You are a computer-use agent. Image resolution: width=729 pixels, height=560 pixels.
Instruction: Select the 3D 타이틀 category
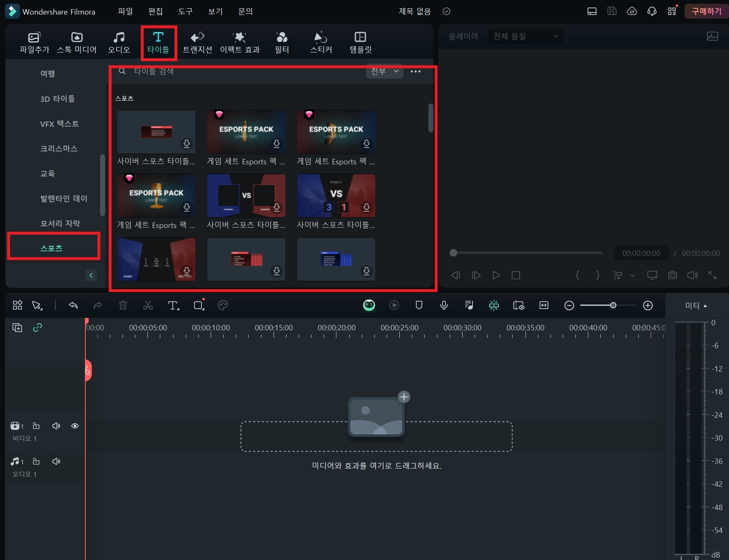(57, 99)
